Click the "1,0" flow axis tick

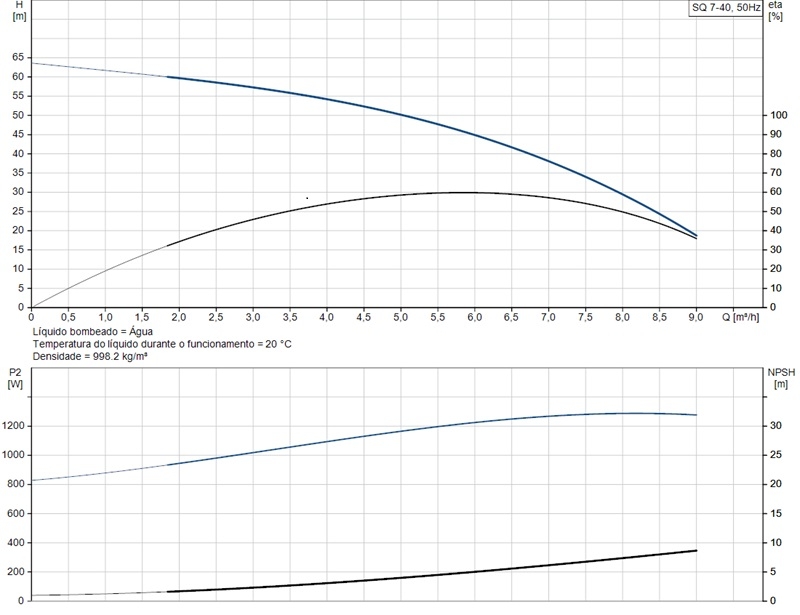click(105, 317)
